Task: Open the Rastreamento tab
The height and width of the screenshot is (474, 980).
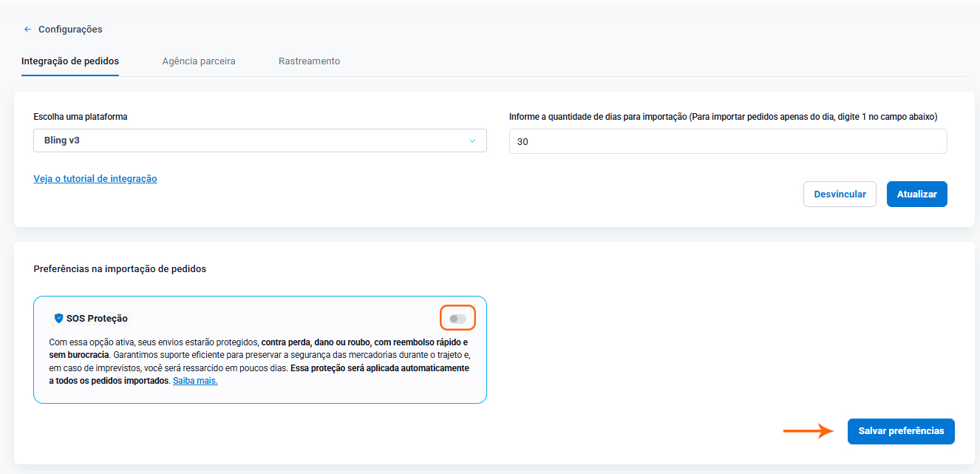Action: [309, 61]
